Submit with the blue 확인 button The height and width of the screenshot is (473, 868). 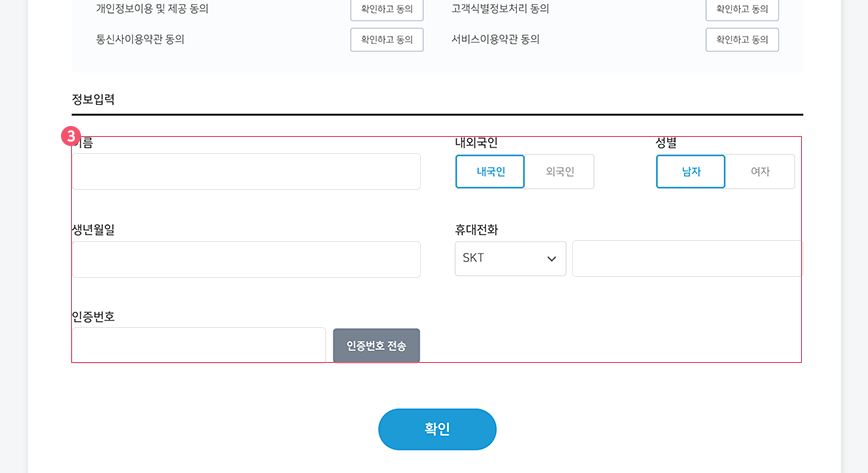(437, 429)
